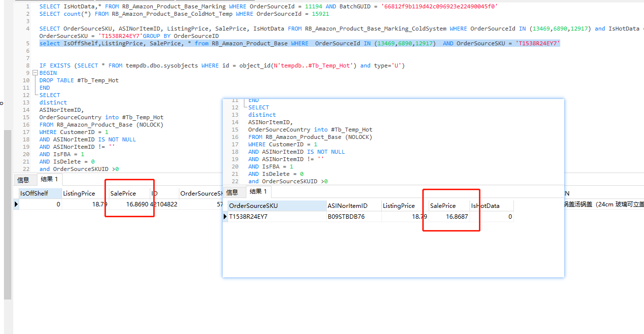Select the 42104822 ID cell
The image size is (644, 334).
coord(164,204)
